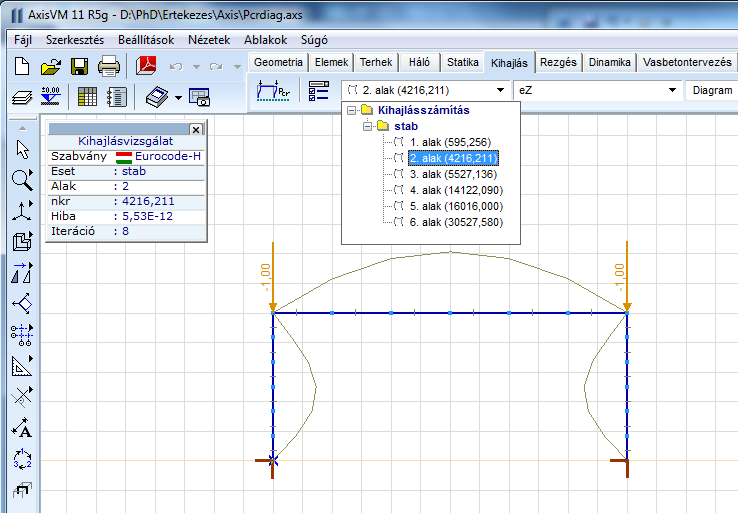The height and width of the screenshot is (513, 738).
Task: Open the guidelines triangle tool
Action: (22, 366)
